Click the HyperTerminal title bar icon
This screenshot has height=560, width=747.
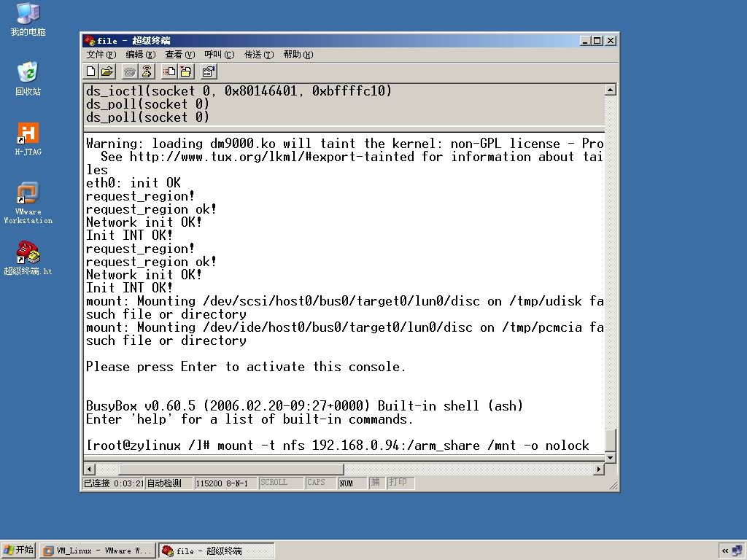(x=90, y=41)
